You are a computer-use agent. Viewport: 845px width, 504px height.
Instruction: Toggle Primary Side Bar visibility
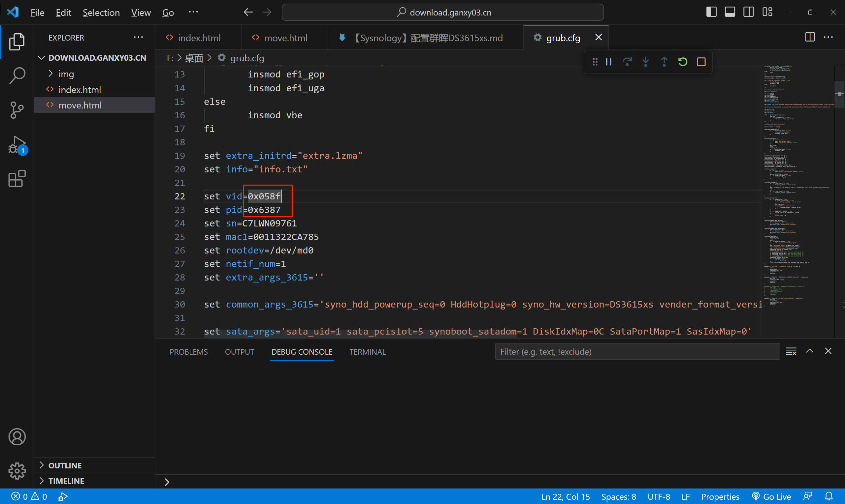711,12
